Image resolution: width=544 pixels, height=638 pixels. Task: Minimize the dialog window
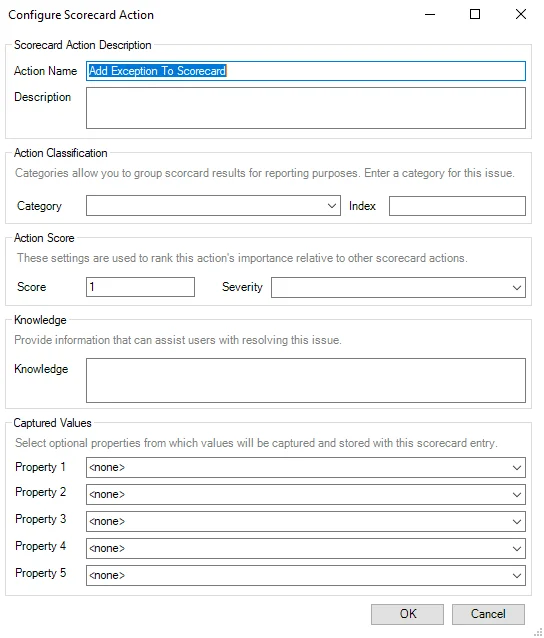click(430, 14)
